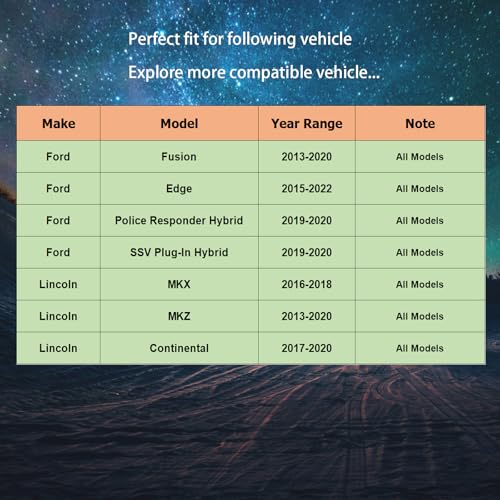
Task: Click the Year Range column header
Action: (307, 123)
